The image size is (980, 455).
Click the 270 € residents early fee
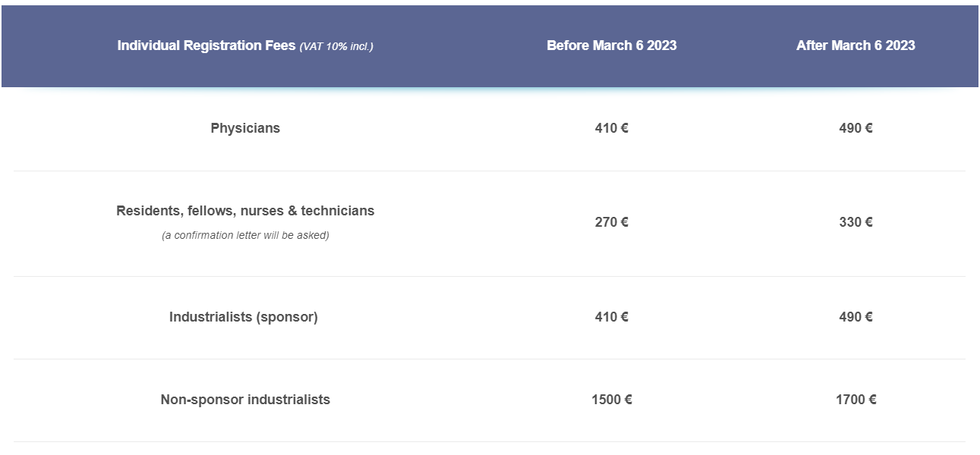pos(611,222)
